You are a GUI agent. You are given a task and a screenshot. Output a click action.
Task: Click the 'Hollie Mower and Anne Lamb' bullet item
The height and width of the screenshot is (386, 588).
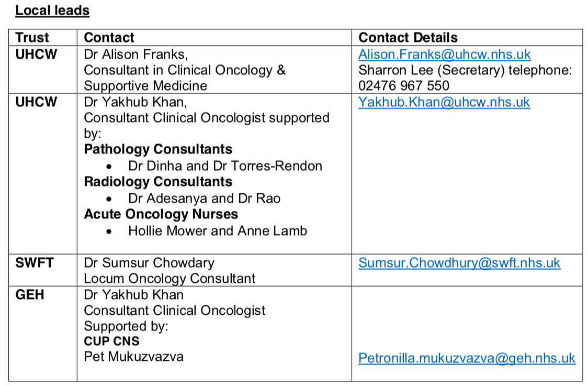[x=218, y=230]
